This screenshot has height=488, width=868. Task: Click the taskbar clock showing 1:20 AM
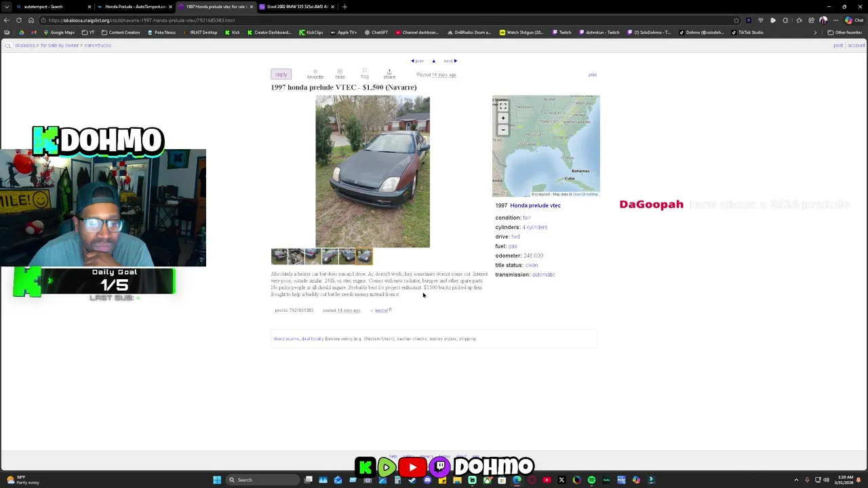coord(846,480)
